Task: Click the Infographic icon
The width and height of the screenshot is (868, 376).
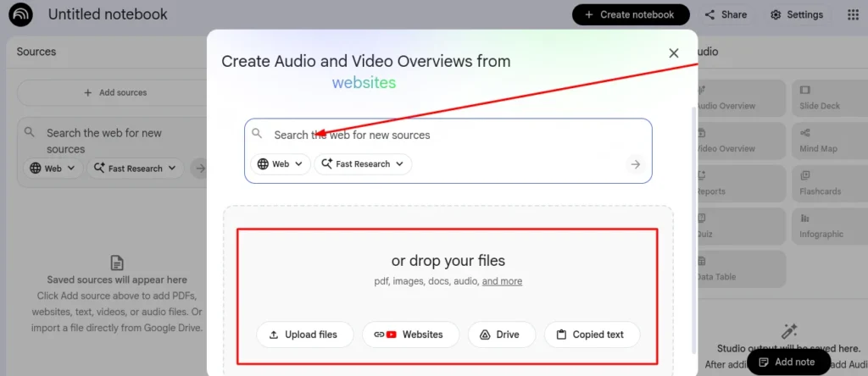Action: pyautogui.click(x=805, y=218)
